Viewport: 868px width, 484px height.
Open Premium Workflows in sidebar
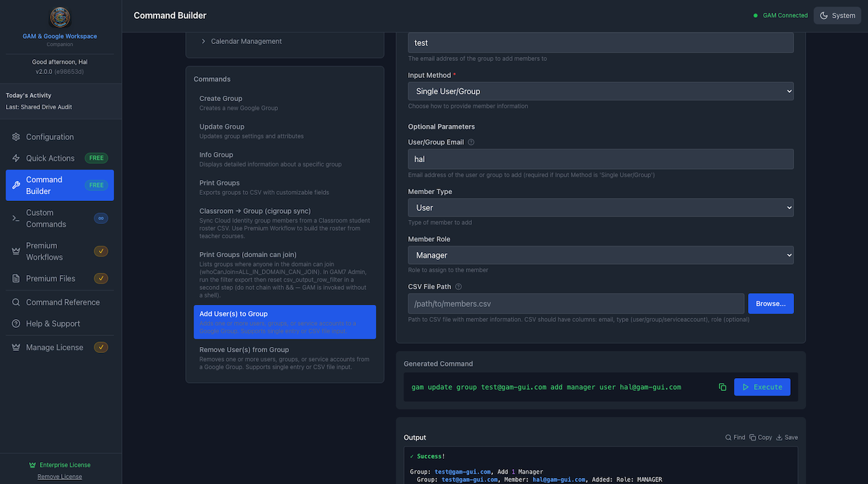tap(60, 251)
